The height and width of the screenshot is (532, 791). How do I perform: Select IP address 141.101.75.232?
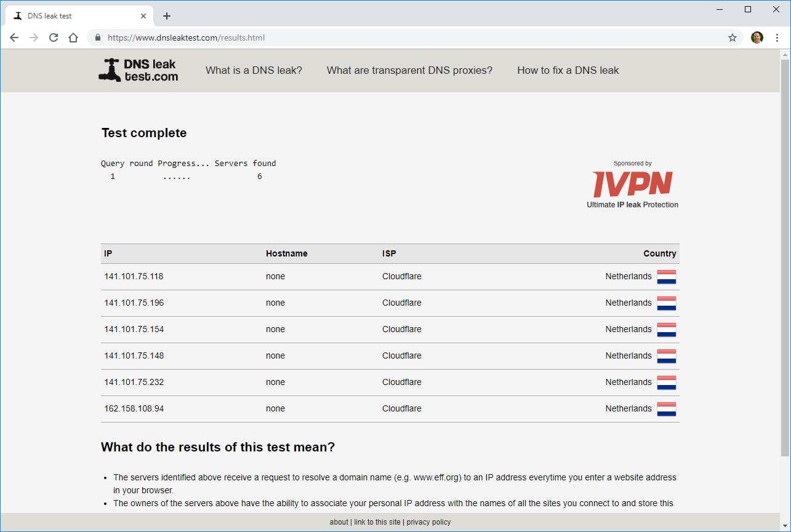[134, 382]
